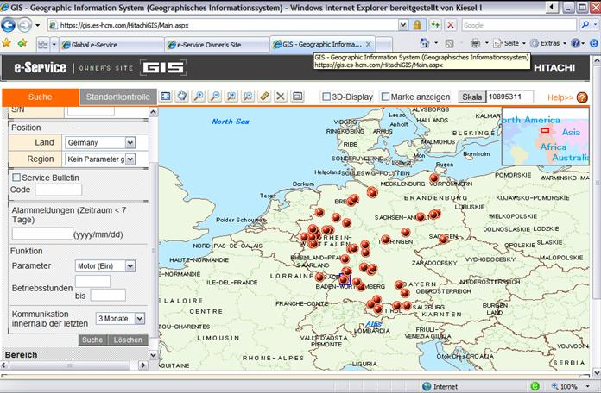Switch to e-Service Owner's Site browser tab

point(217,44)
